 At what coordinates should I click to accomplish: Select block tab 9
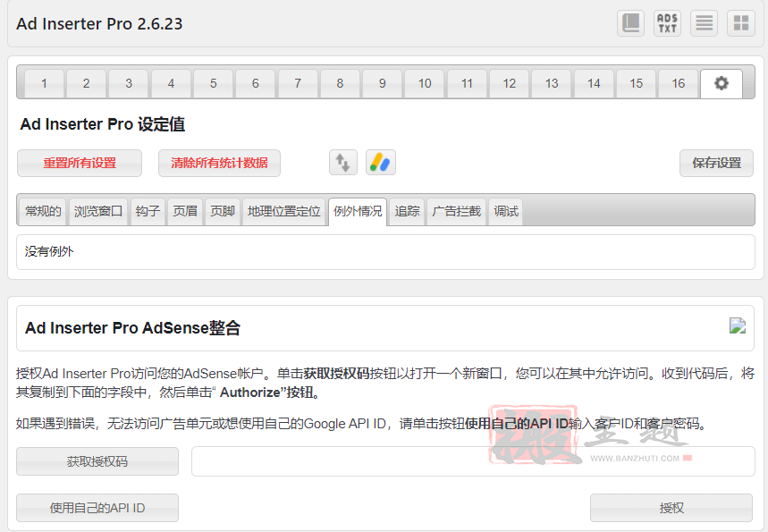click(x=382, y=84)
